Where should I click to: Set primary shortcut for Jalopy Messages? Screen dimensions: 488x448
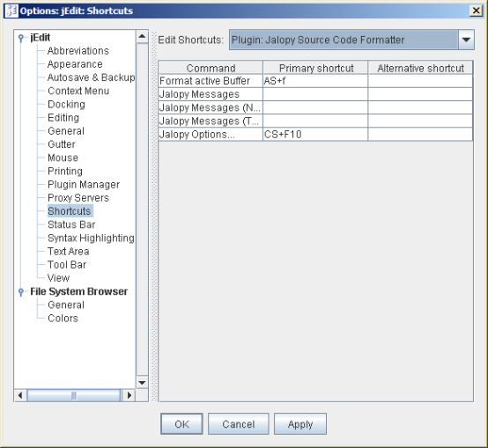(315, 94)
